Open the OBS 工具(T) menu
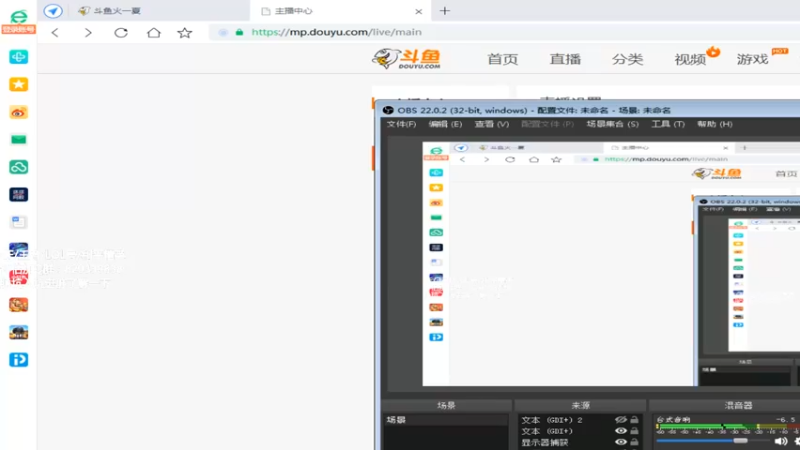The height and width of the screenshot is (450, 800). pos(668,124)
